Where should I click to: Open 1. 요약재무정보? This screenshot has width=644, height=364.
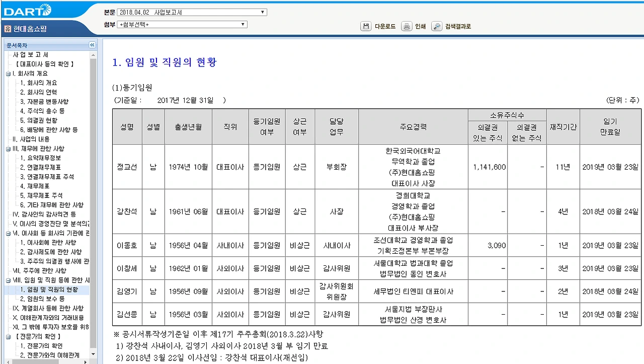pos(41,158)
